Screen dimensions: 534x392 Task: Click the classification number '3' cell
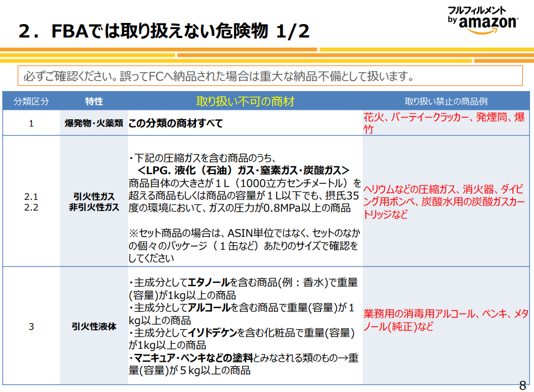[x=31, y=326]
